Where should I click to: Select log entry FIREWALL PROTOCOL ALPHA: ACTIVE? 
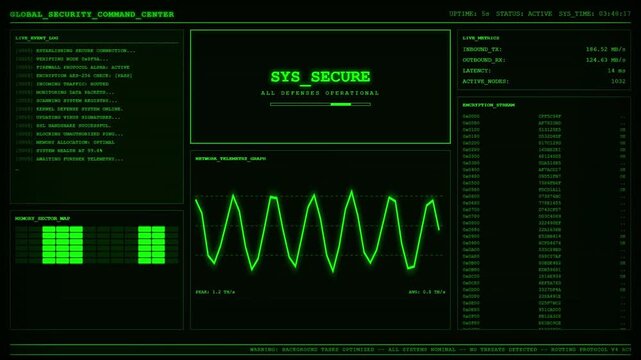tap(73, 67)
